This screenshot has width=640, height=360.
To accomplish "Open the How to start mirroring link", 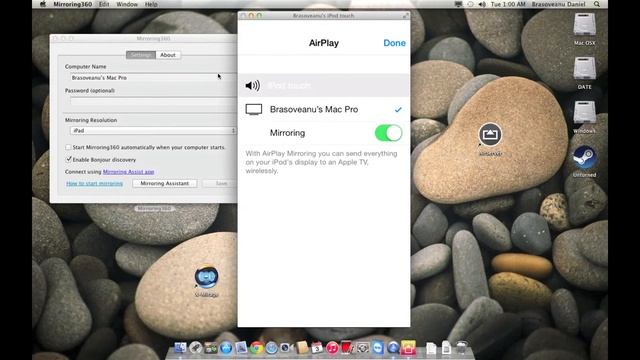I will (x=94, y=184).
